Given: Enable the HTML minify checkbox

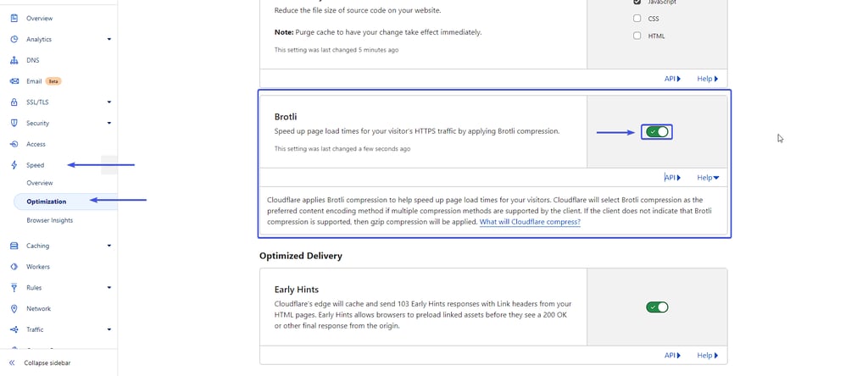Looking at the screenshot, I should tap(637, 36).
